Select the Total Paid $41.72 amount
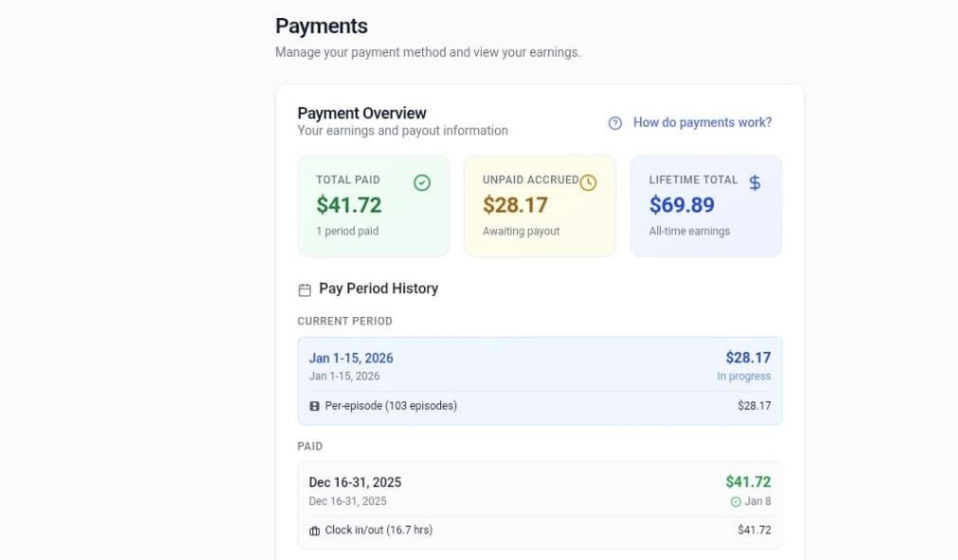 (x=349, y=205)
